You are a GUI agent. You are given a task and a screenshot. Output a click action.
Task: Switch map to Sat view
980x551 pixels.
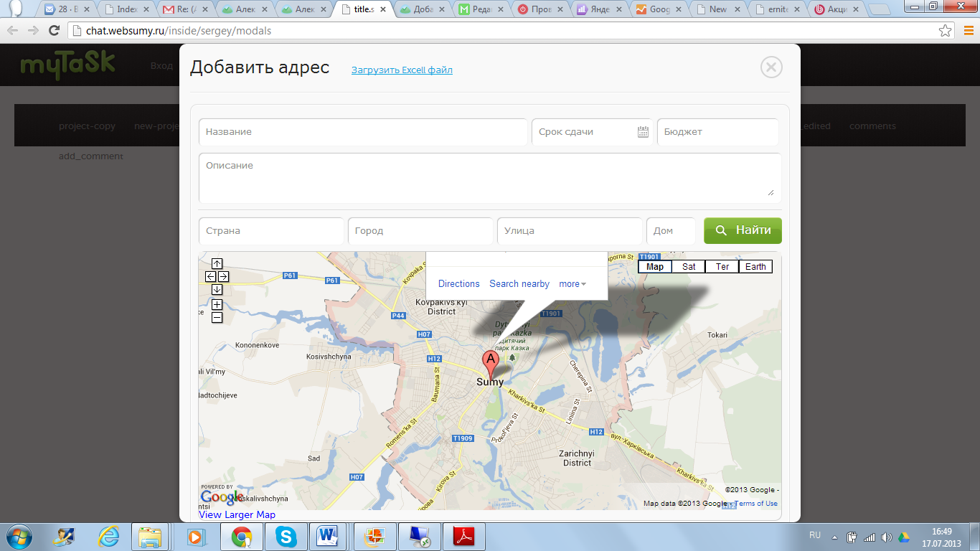coord(689,267)
